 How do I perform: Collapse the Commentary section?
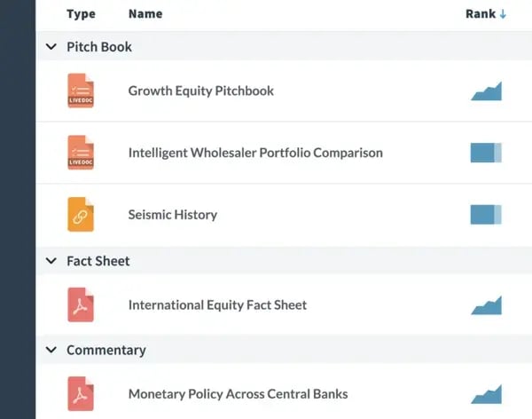click(51, 350)
